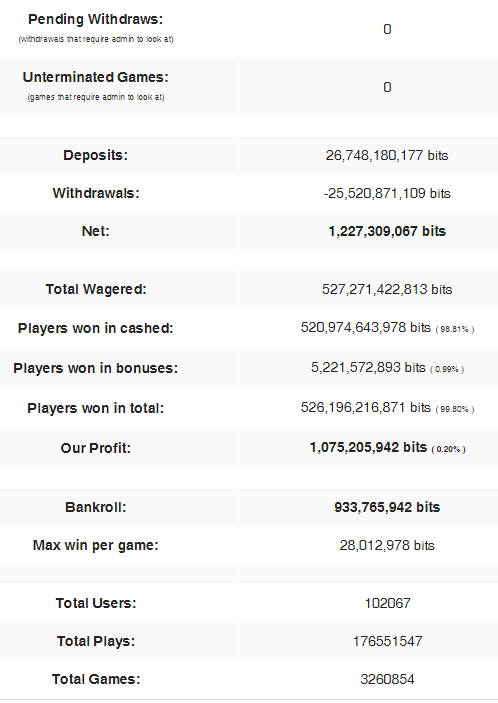Select the Unterminated Games count value
498x703 pixels.
click(387, 87)
